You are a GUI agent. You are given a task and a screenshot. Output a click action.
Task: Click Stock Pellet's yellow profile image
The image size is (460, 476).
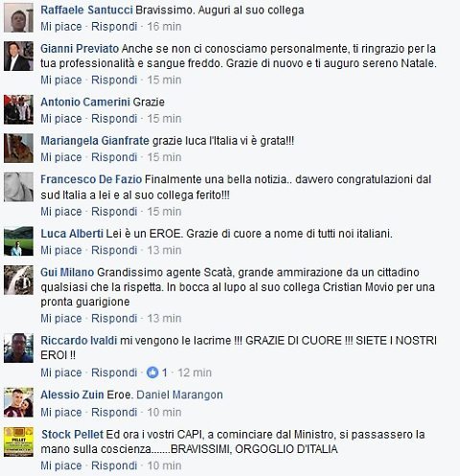coord(18,442)
